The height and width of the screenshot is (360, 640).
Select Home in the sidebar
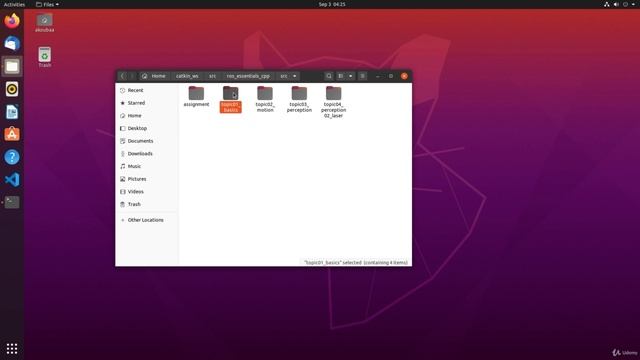click(147, 116)
